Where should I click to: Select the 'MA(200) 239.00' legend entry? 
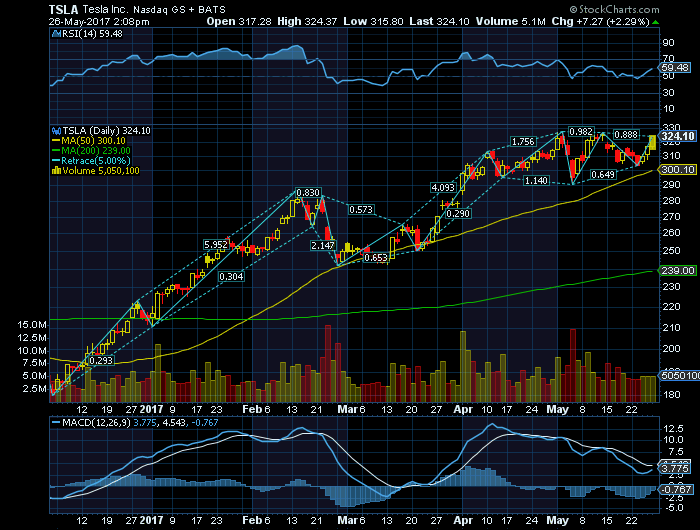point(96,150)
